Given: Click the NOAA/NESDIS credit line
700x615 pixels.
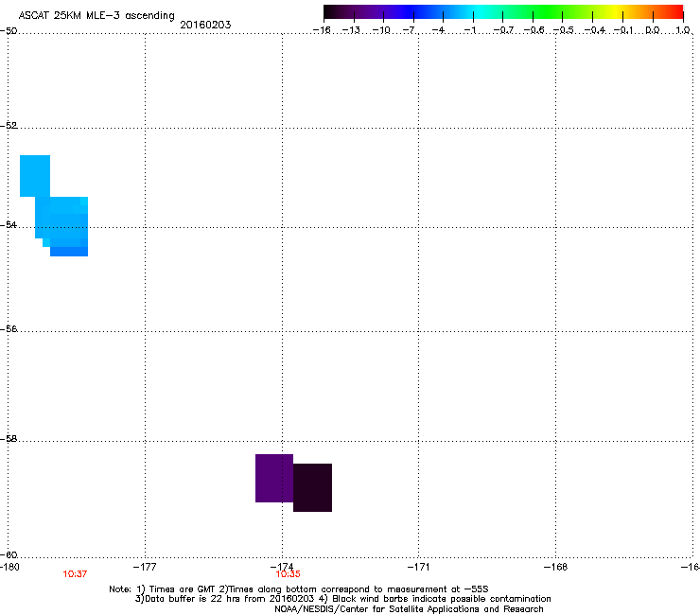Looking at the screenshot, I should pyautogui.click(x=409, y=608).
